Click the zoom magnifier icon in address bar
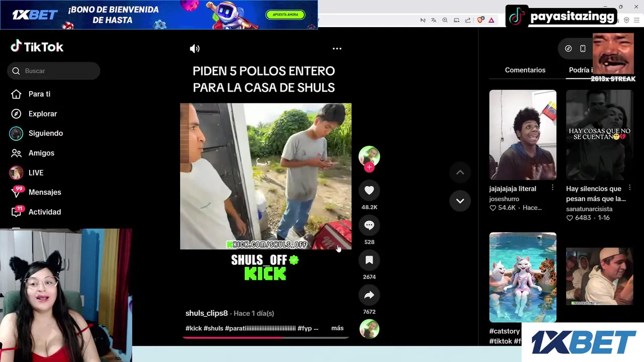The width and height of the screenshot is (644, 362). 445,20
